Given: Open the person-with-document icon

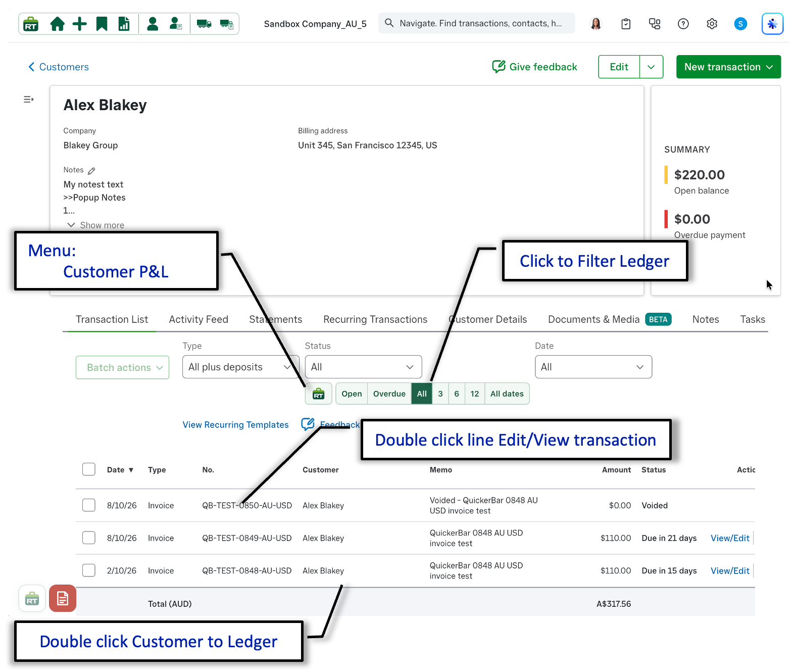Looking at the screenshot, I should 176,24.
